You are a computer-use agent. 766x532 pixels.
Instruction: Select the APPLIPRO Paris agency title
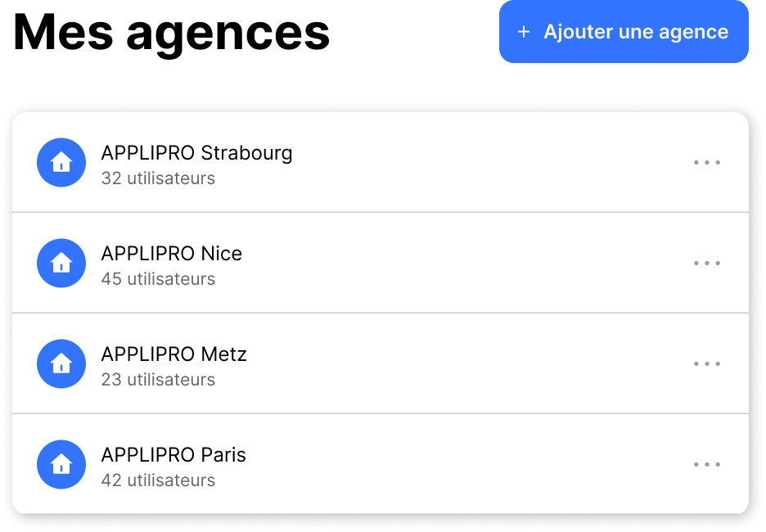click(x=173, y=455)
